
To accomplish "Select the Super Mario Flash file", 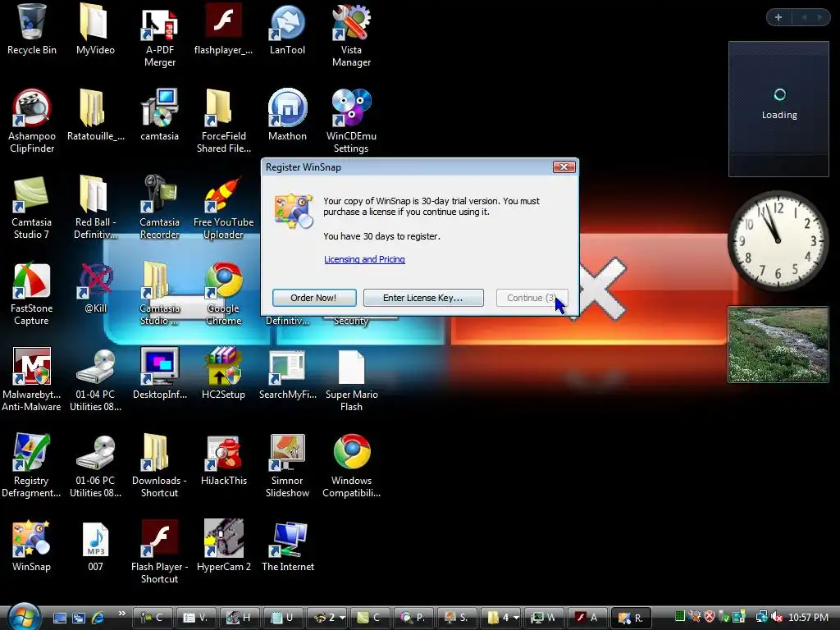I will point(351,367).
